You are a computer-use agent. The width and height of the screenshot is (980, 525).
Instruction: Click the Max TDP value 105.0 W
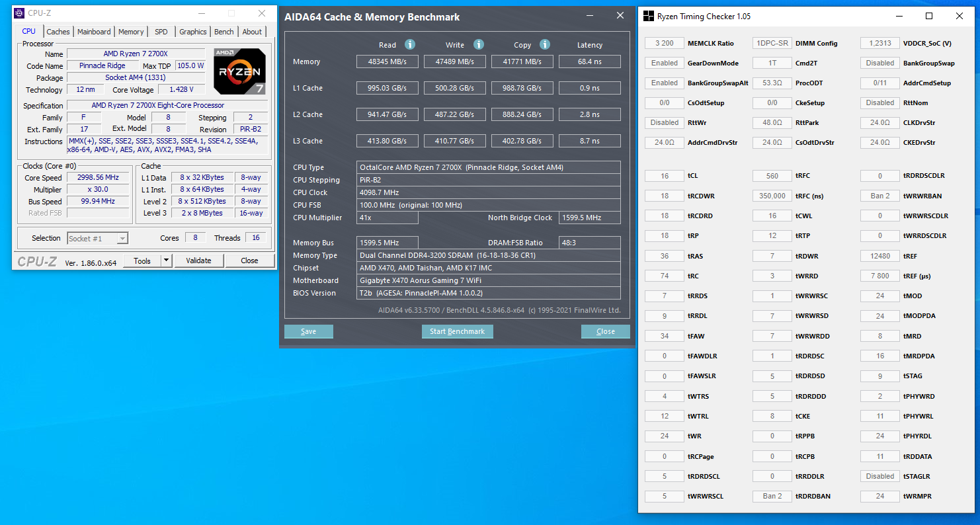pos(190,65)
